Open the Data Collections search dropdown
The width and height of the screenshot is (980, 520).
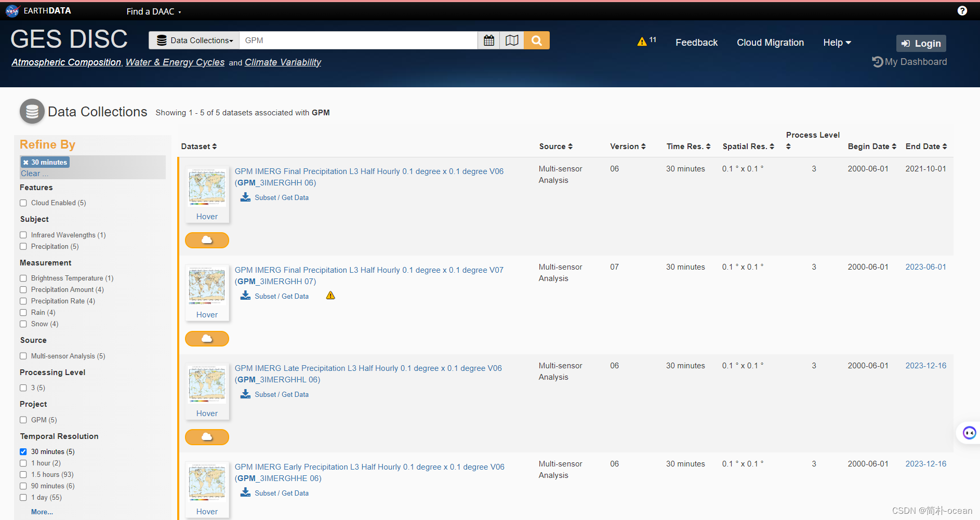coord(194,41)
